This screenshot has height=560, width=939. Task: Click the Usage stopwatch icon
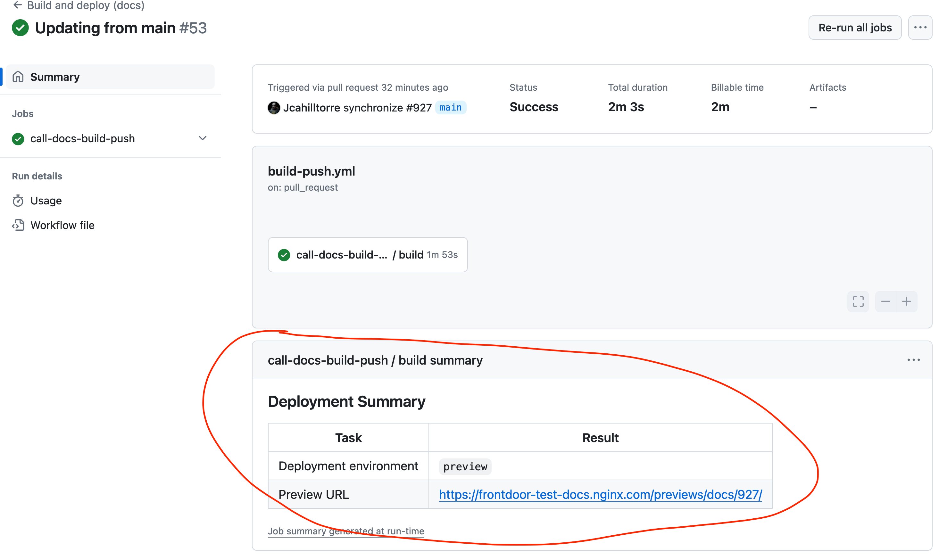pos(18,201)
